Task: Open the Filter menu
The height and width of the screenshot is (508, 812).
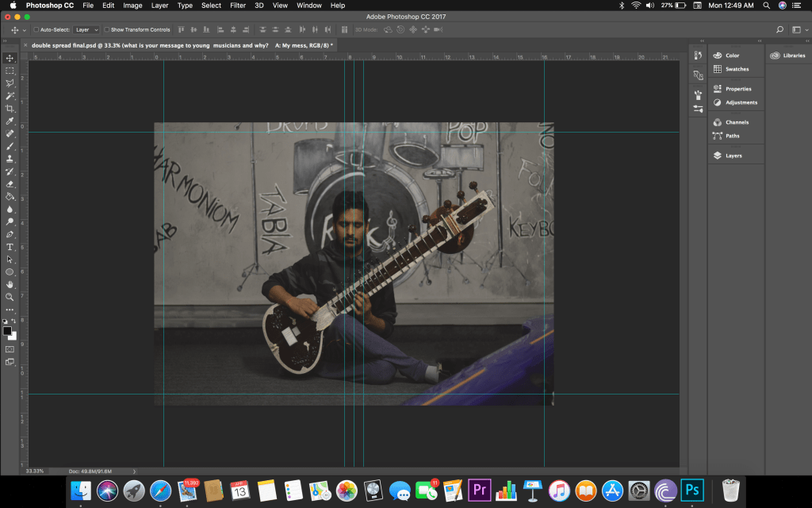Action: [x=237, y=6]
